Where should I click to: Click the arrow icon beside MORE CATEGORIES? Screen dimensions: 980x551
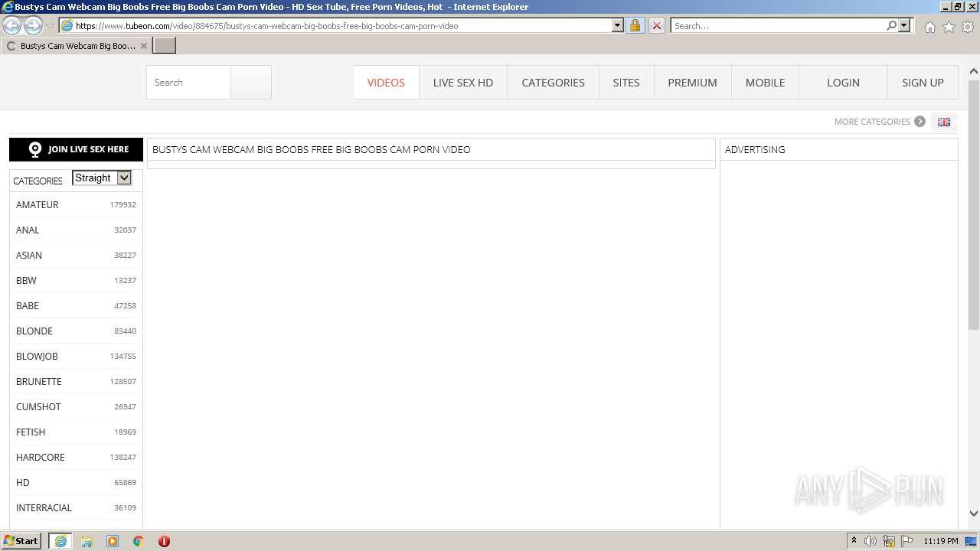920,121
